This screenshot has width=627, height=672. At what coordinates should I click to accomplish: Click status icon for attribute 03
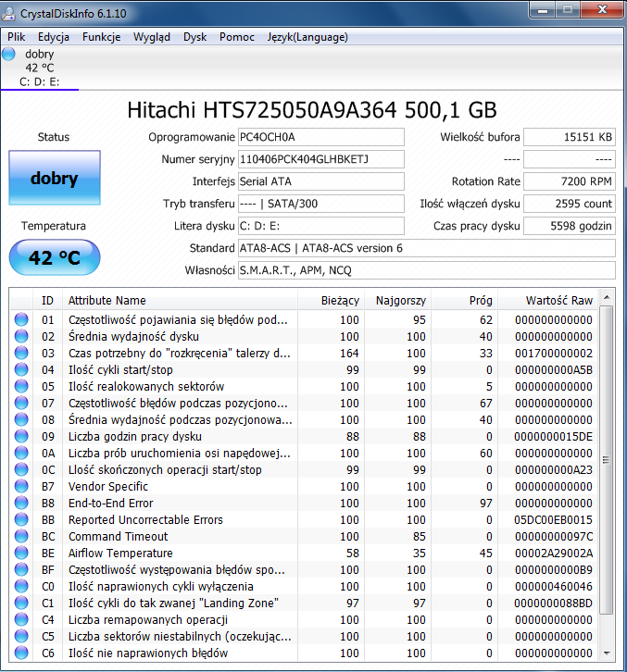click(21, 354)
